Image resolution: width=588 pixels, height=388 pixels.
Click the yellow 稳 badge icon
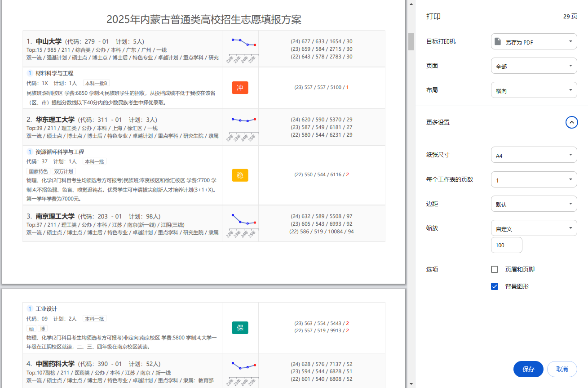point(240,175)
